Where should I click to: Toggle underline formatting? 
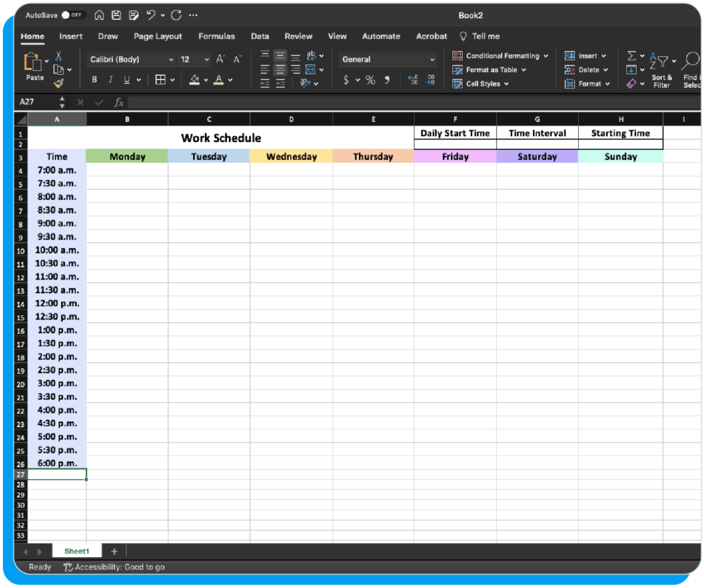pos(126,79)
